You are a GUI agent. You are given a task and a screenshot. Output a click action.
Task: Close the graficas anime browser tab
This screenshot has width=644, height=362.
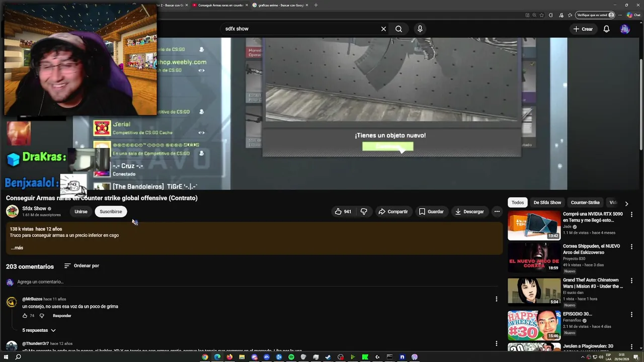point(307,5)
